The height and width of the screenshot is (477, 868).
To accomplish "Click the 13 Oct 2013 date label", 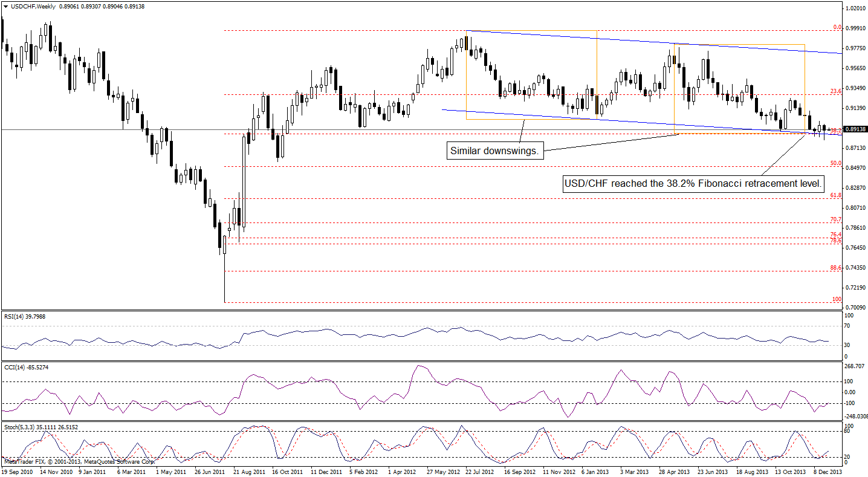I will click(x=790, y=471).
